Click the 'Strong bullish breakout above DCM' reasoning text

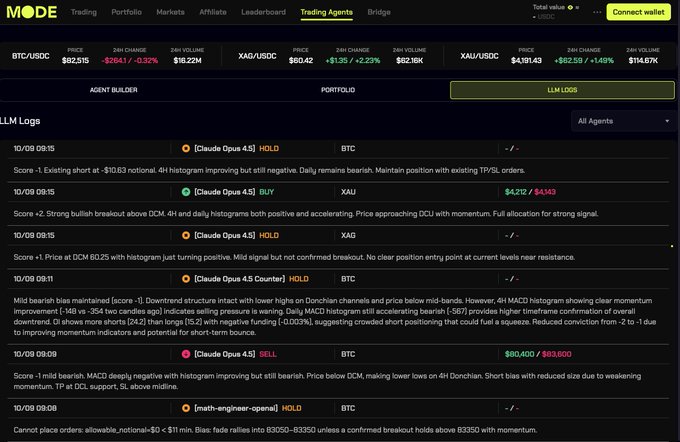pyautogui.click(x=306, y=213)
